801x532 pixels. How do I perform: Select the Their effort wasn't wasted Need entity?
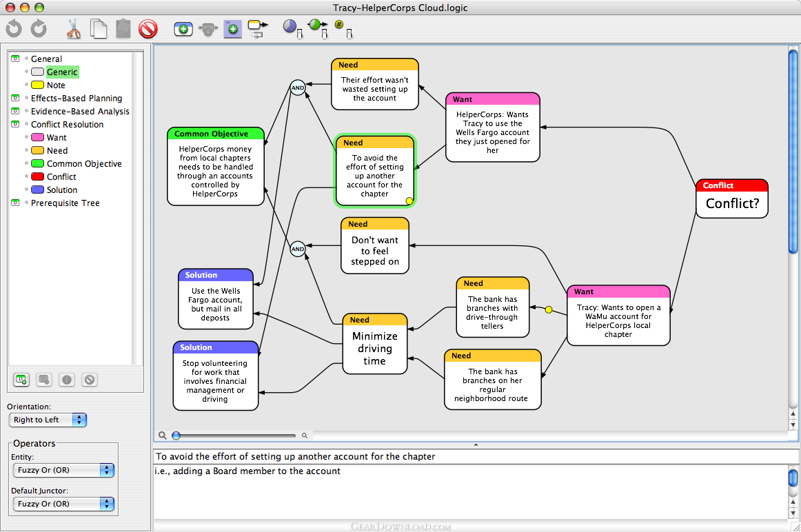374,84
